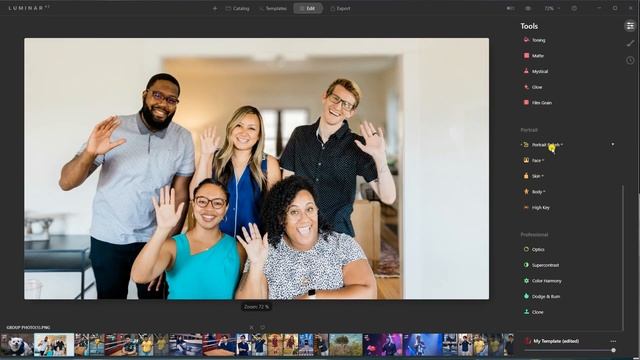Toggle the before/after compare icon
The image size is (640, 360).
coord(510,8)
